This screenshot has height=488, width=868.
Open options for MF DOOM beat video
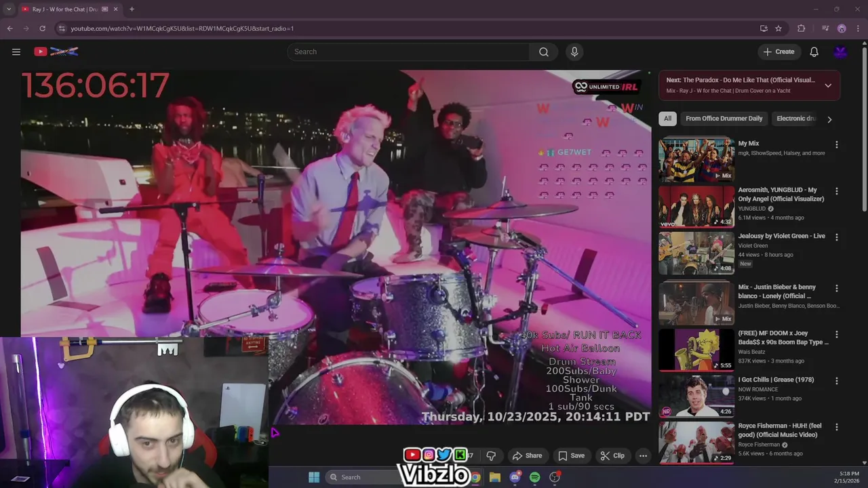click(836, 335)
